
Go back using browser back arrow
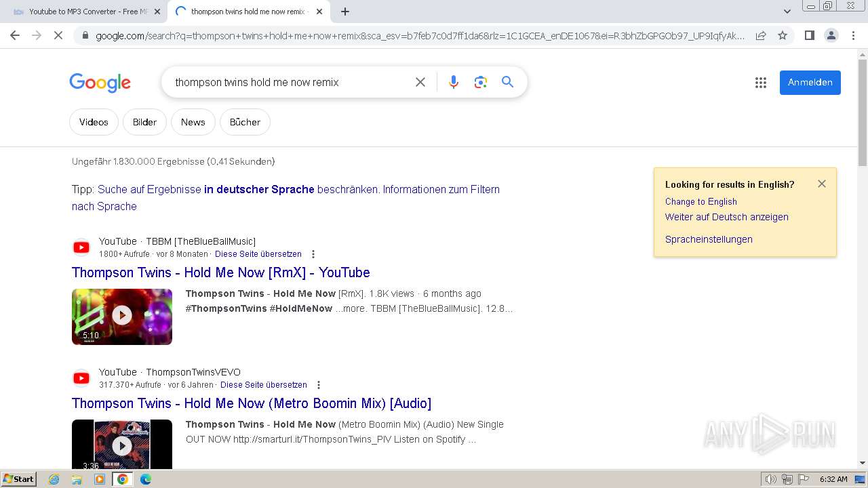click(x=15, y=35)
